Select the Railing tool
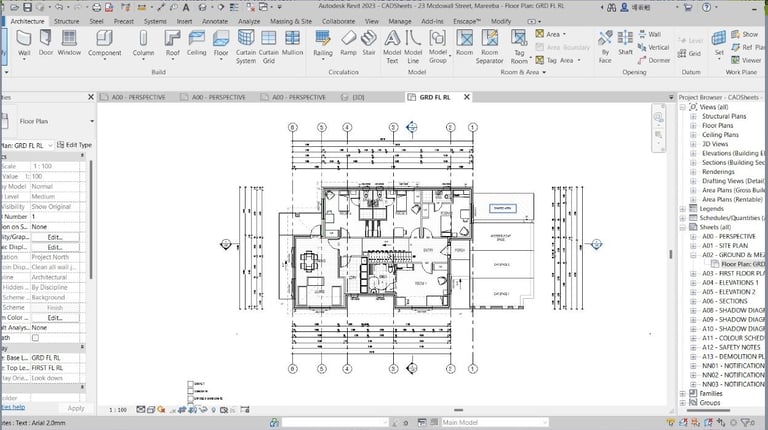This screenshot has width=768, height=430. [323, 44]
